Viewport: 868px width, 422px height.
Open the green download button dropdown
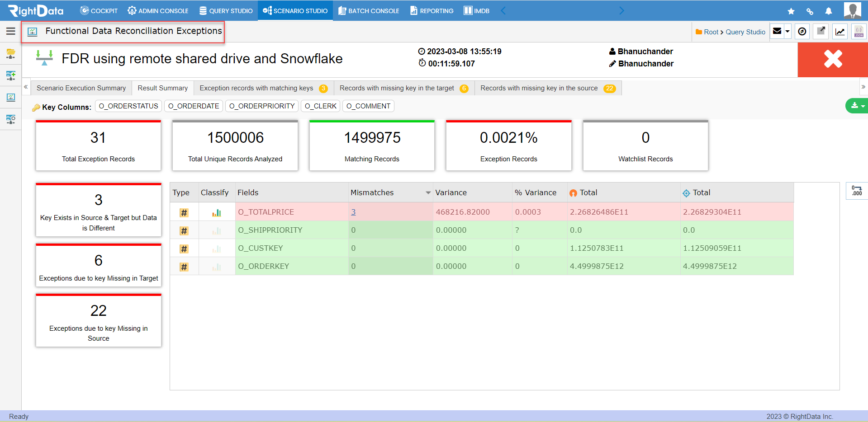coord(857,106)
